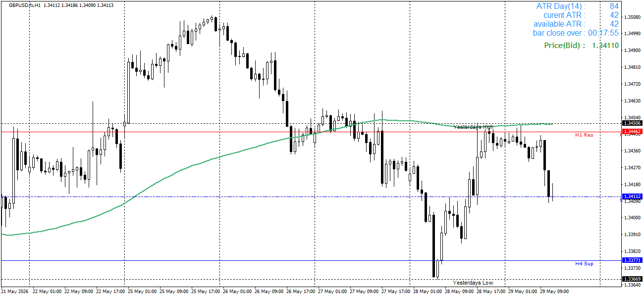Click the '26 May 01:00' time label

click(236, 292)
